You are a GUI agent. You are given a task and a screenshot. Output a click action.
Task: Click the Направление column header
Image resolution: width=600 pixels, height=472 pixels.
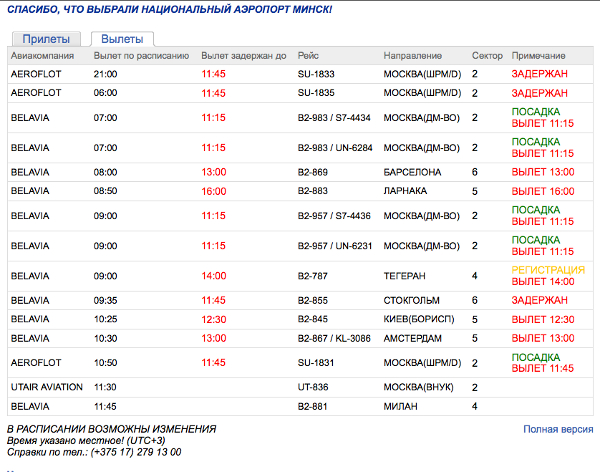pos(415,56)
